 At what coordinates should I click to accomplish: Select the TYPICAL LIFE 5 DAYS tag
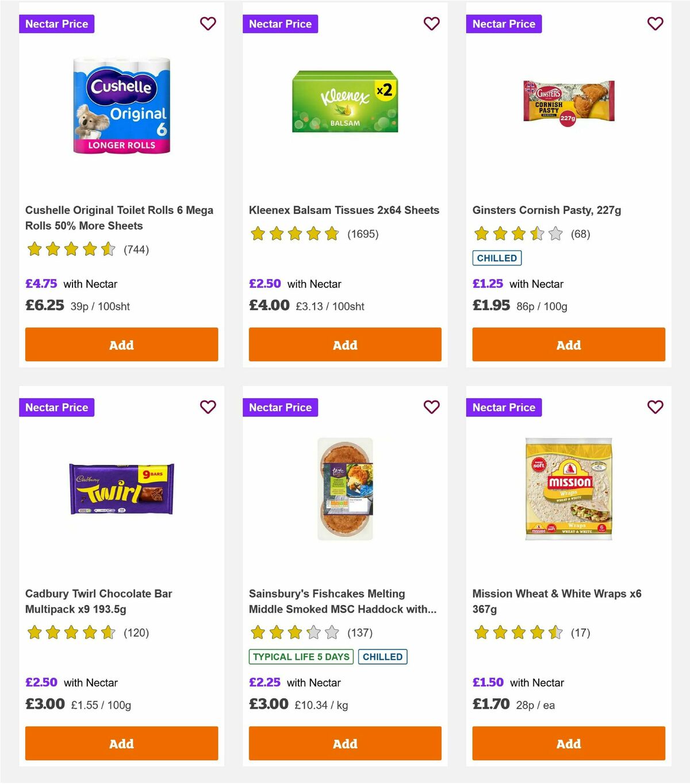(301, 656)
